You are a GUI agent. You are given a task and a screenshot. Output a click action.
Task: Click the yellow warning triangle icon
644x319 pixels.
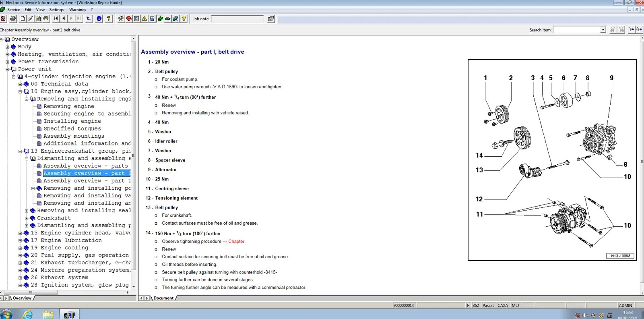(x=144, y=19)
